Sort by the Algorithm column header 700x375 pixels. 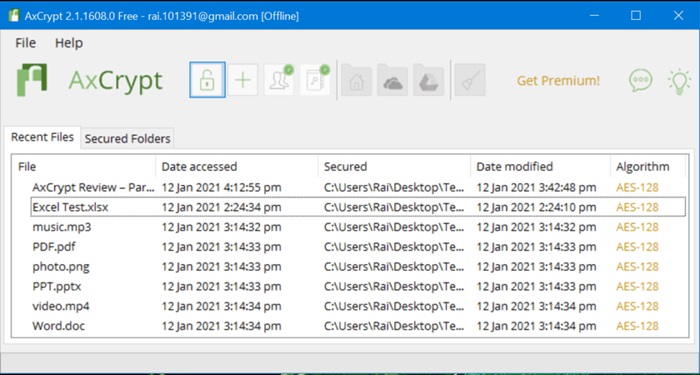tap(647, 167)
